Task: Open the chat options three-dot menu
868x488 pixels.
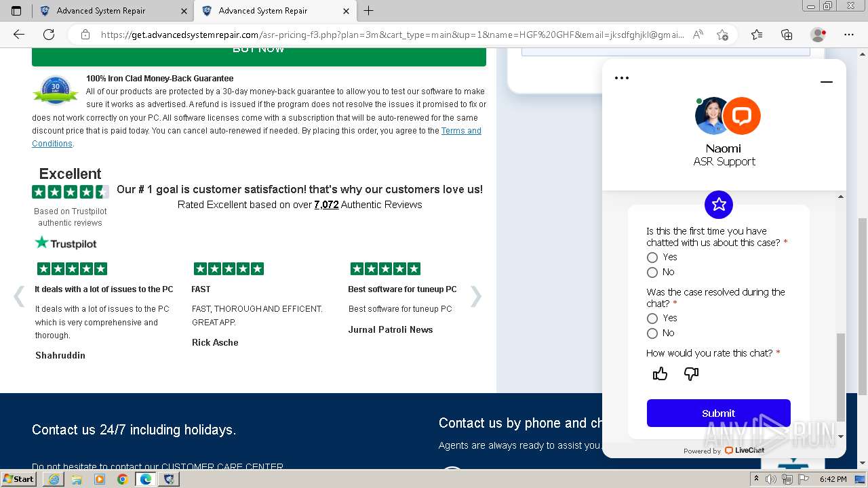Action: point(622,78)
